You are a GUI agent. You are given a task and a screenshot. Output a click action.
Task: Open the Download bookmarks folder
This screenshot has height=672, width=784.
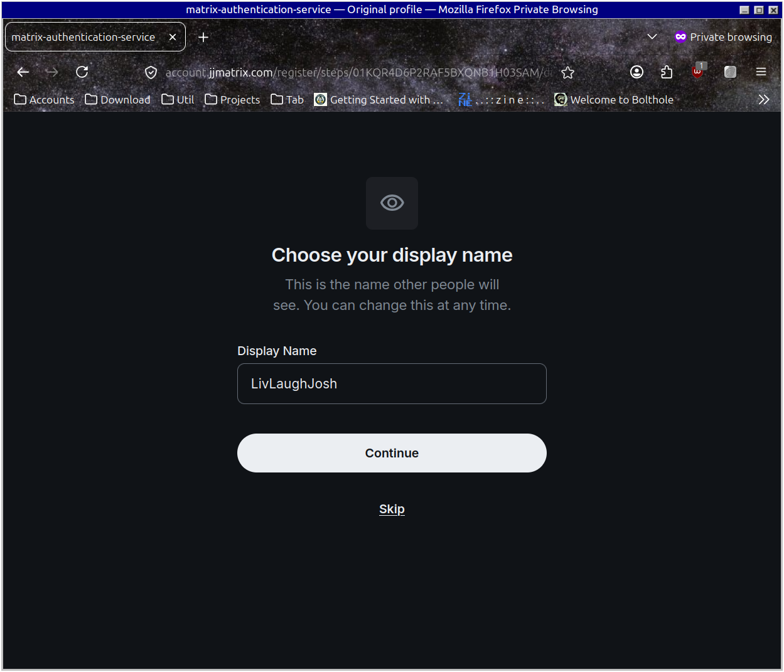118,100
